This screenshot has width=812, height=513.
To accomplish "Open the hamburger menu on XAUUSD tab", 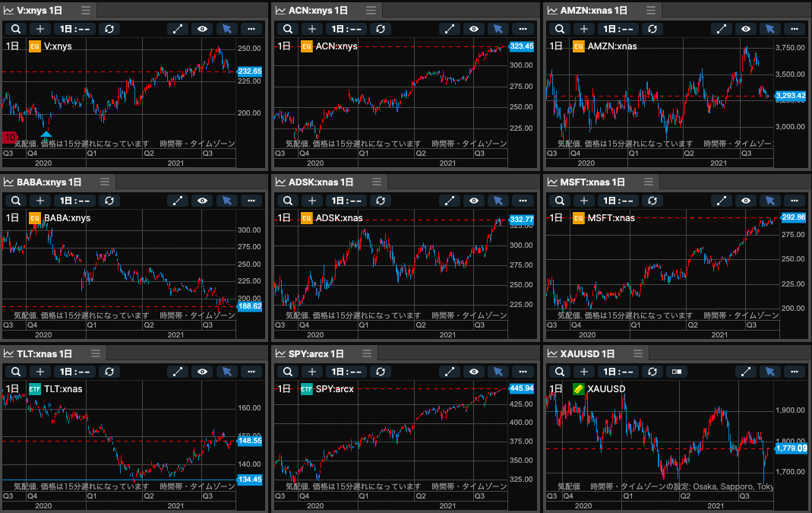I will point(637,353).
